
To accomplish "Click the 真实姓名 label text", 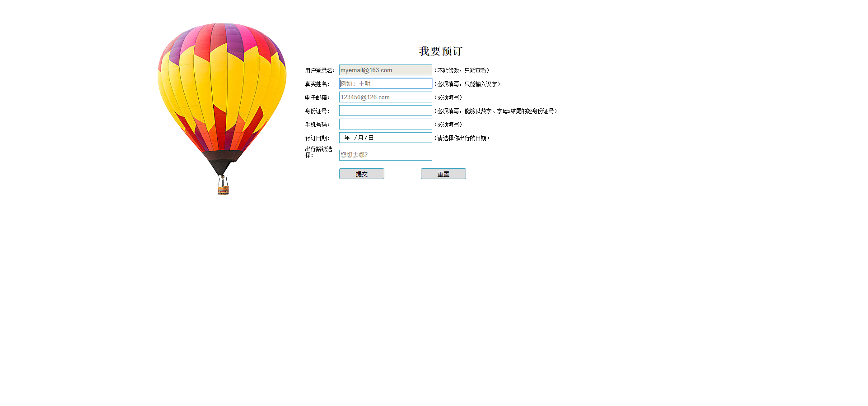I will coord(317,84).
